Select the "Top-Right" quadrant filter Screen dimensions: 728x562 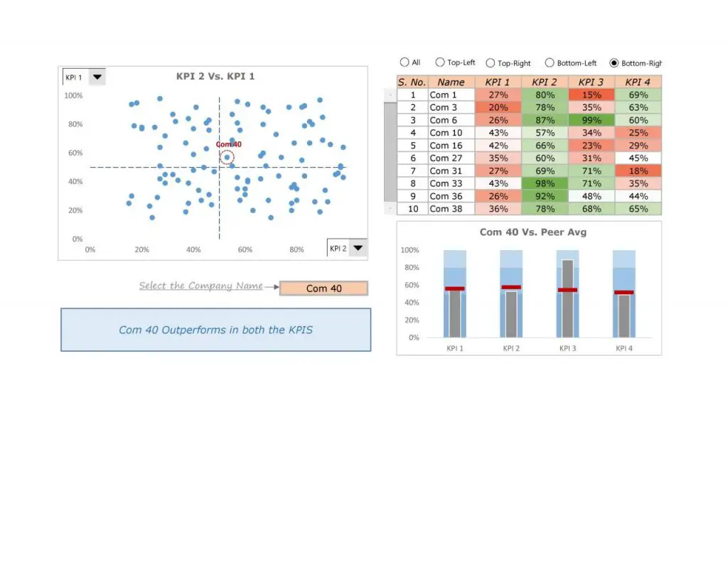pos(491,62)
